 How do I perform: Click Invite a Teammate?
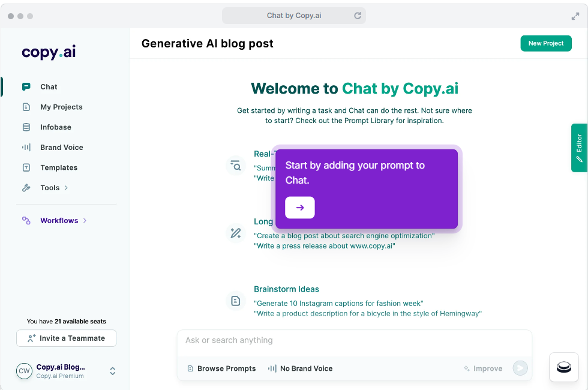point(66,338)
